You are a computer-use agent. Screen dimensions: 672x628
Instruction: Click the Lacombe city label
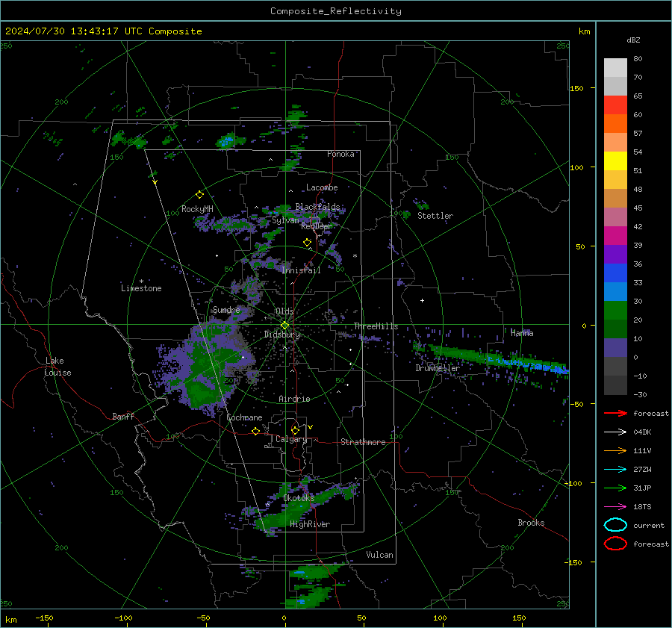point(322,187)
